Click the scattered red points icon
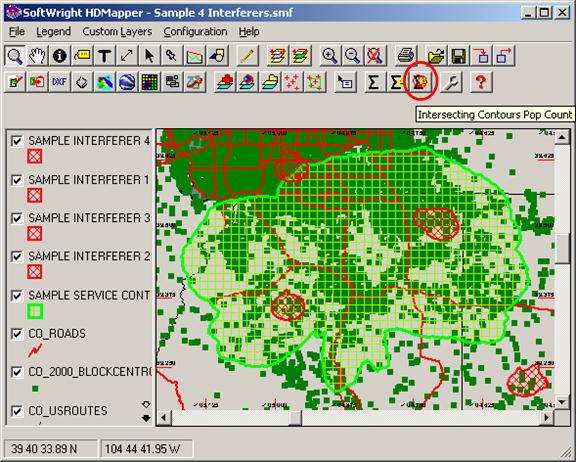 point(292,82)
